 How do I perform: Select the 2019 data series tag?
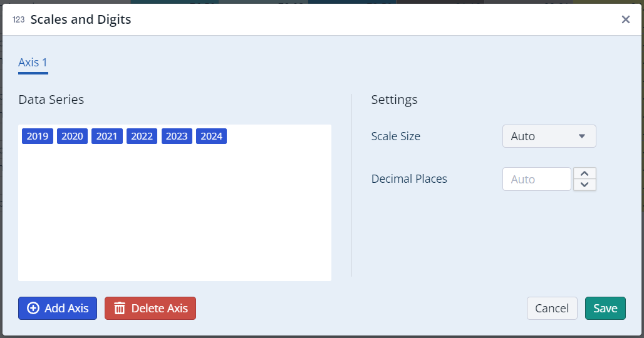click(38, 136)
